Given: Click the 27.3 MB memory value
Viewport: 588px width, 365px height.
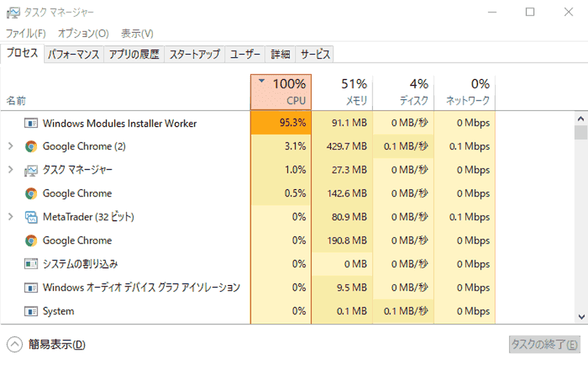Looking at the screenshot, I should tap(349, 170).
